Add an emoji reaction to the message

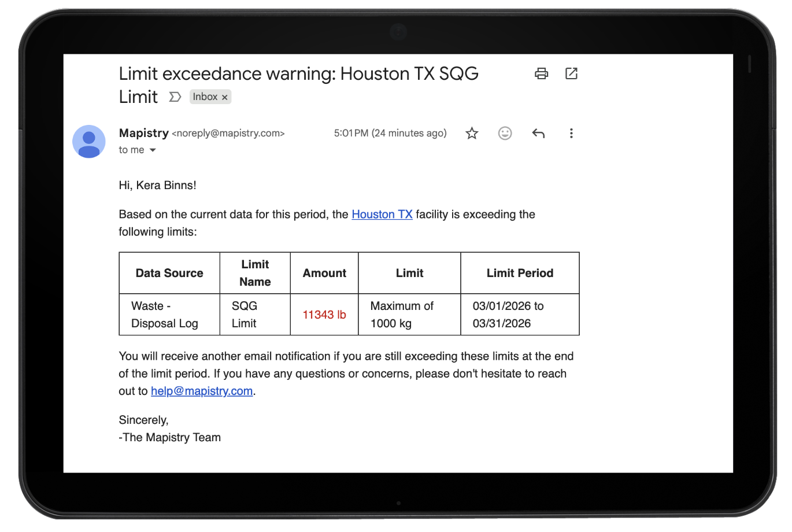click(x=505, y=133)
